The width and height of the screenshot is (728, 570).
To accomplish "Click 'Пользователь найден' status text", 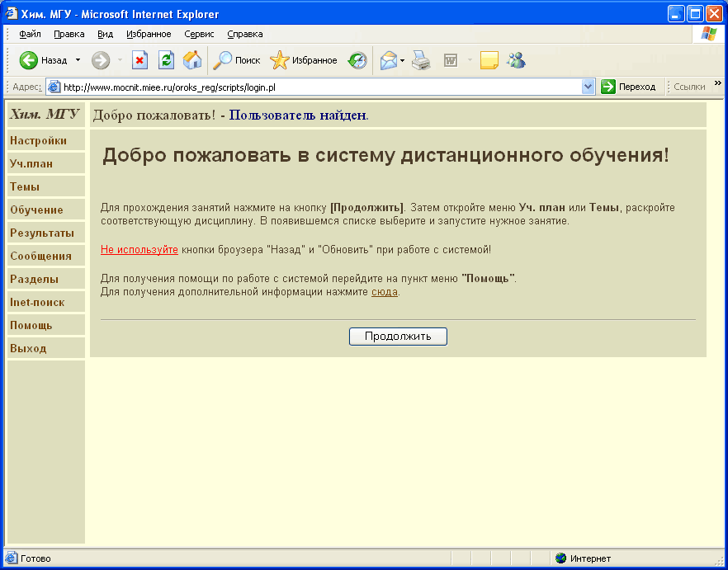I will click(298, 115).
